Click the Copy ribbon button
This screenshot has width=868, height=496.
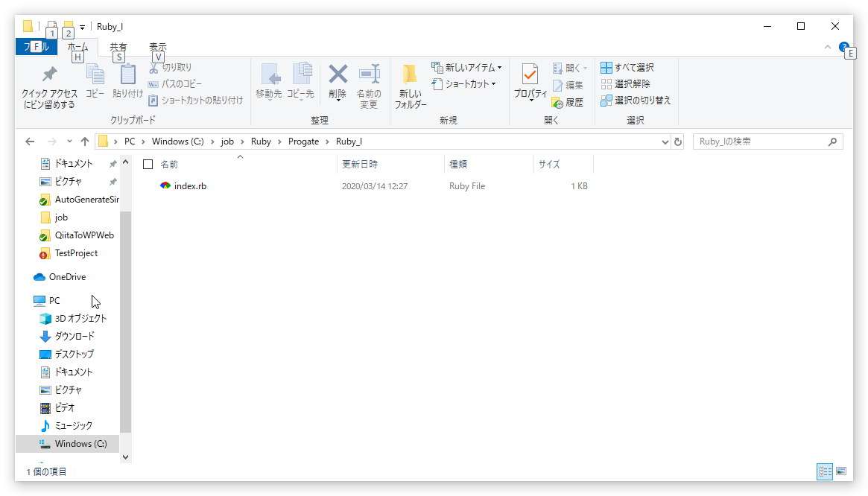tap(95, 81)
